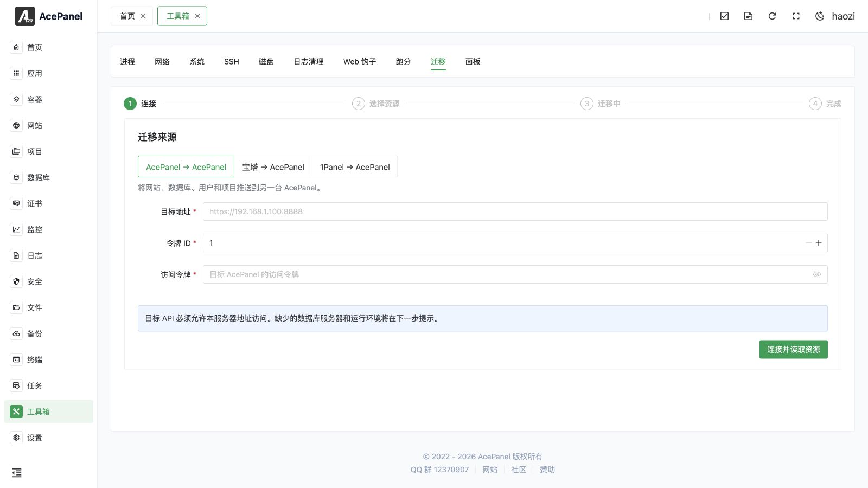Open the 赞助 footer link
868x488 pixels.
click(x=547, y=470)
